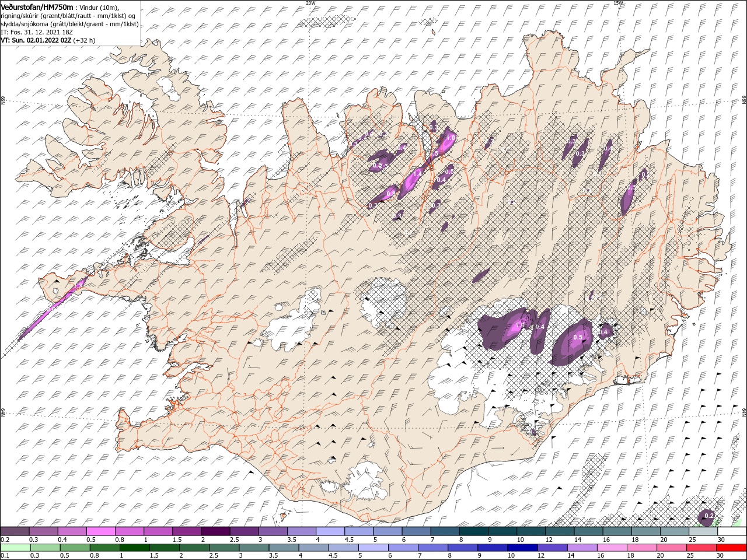
Task: Pick dark teal upper swatch between 8 and 9
Action: pyautogui.click(x=473, y=531)
